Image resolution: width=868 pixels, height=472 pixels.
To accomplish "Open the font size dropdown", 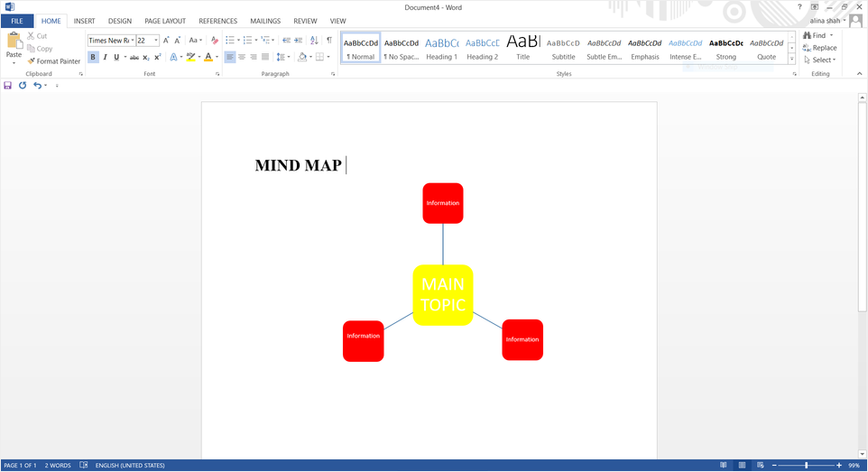I will [156, 41].
